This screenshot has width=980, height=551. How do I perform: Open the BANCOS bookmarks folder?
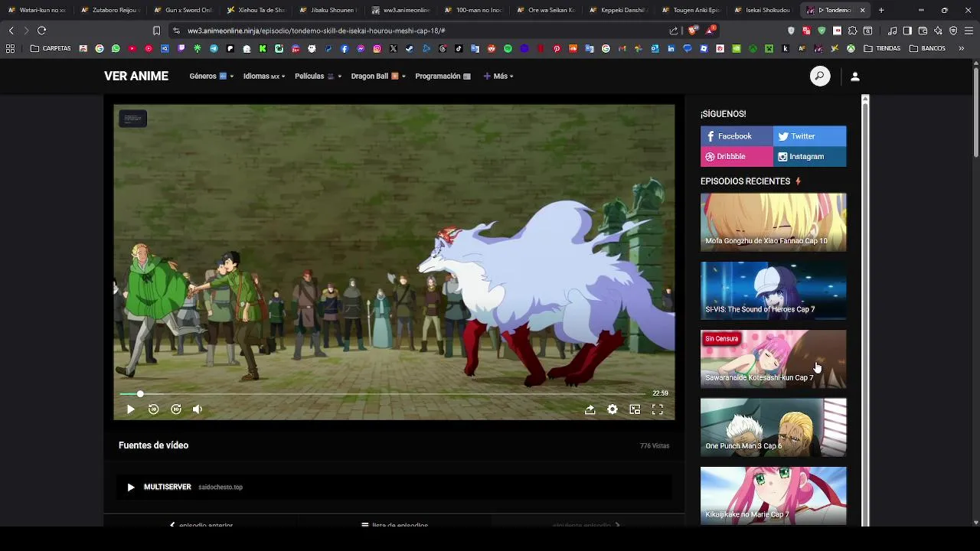click(927, 48)
